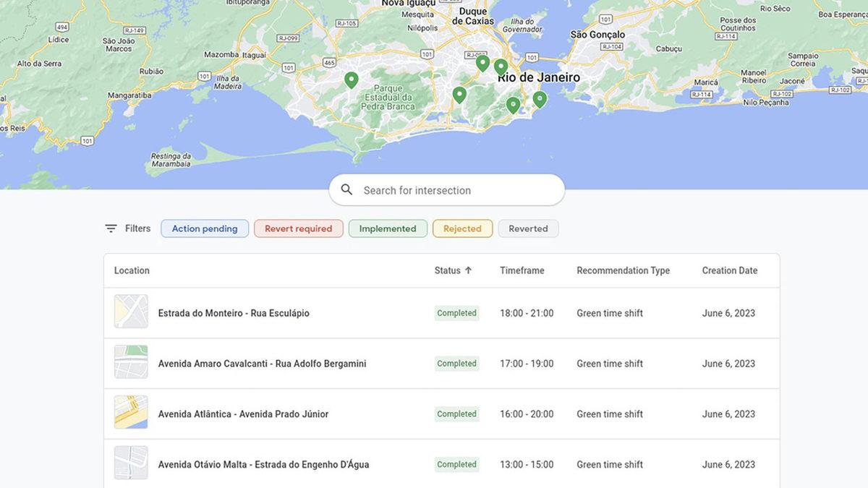Click the green marker below Duque de Caxias

482,62
